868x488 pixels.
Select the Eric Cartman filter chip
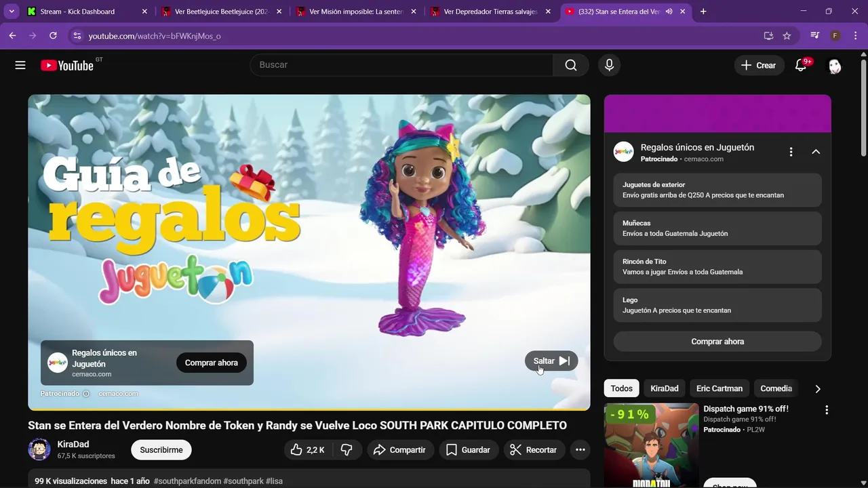(x=719, y=388)
